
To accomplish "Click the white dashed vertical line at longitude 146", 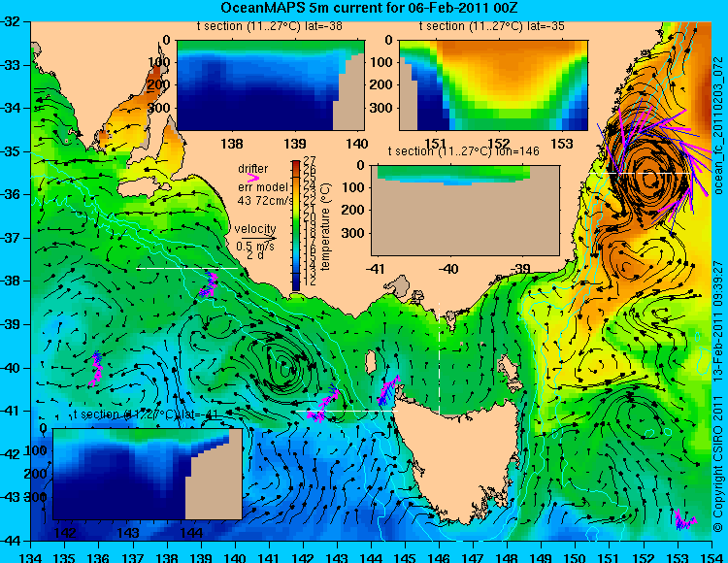I will (439, 358).
